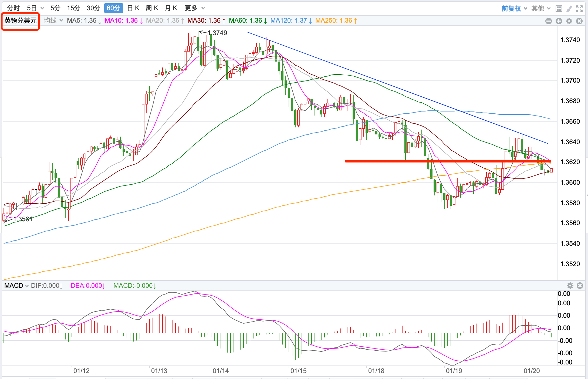
Task: Click the MA30 moving average label
Action: [207, 21]
